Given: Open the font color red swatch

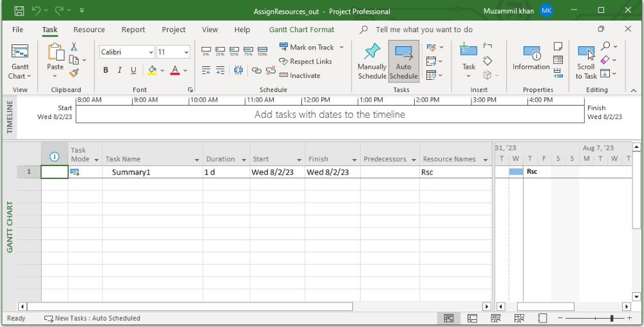Looking at the screenshot, I should tap(175, 71).
